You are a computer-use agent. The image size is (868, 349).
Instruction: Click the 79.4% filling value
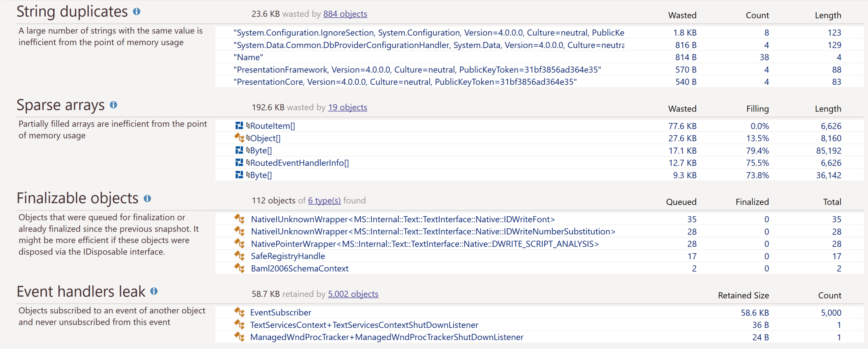757,151
